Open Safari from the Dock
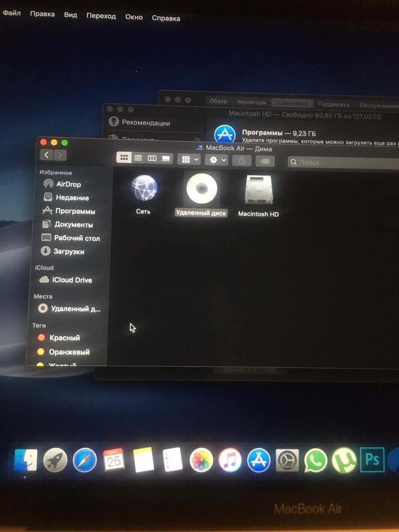Viewport: 399px width, 532px height. tap(84, 461)
